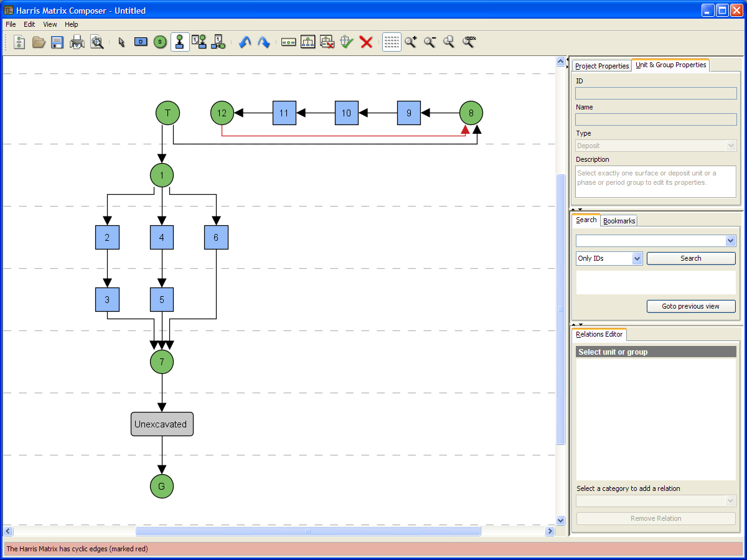
Task: Switch to the Project Properties tab
Action: (602, 66)
